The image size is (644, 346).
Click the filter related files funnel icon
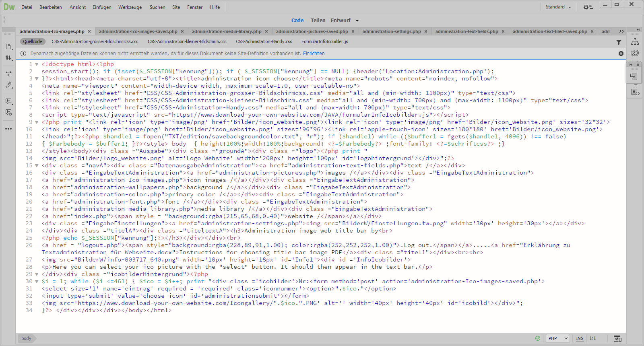pos(619,42)
